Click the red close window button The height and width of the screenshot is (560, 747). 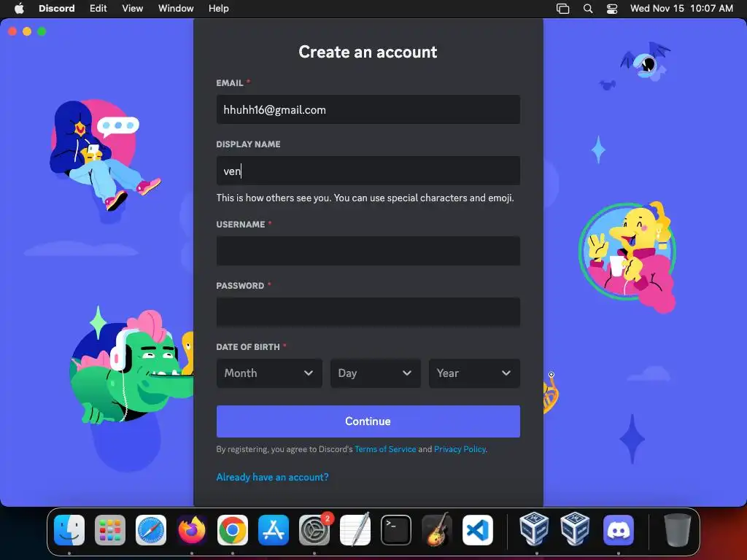coord(12,31)
